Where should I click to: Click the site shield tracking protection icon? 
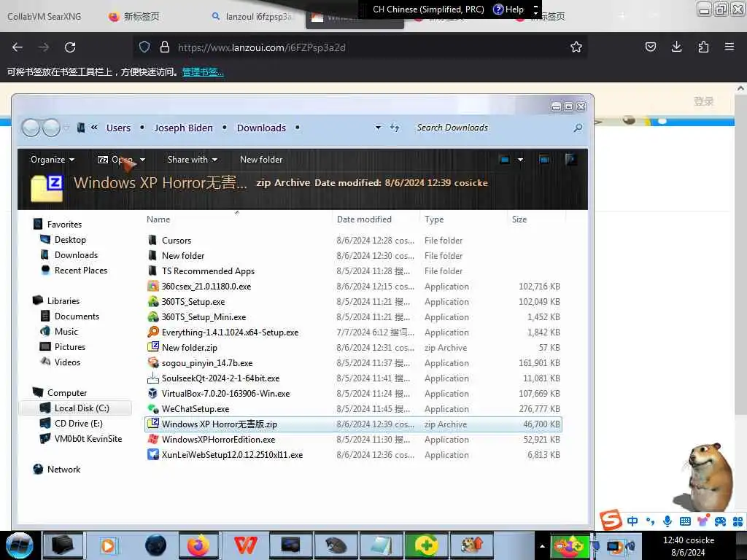coord(144,47)
